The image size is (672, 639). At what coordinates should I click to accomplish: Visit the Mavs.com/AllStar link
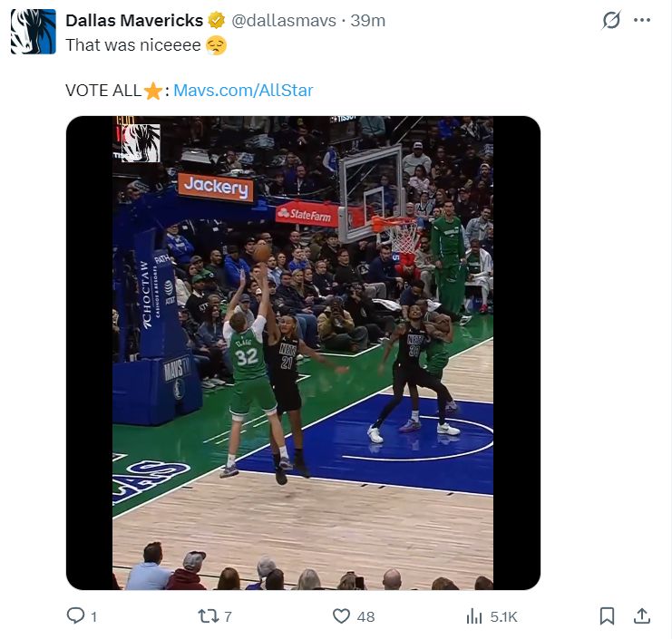coord(243,90)
